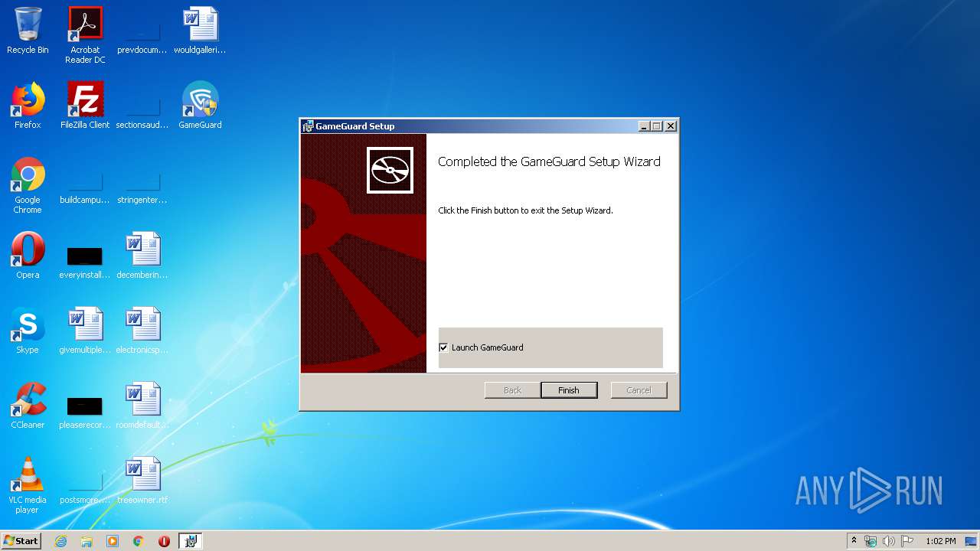Open VLC media player shortcut
Viewport: 980px width, 551px height.
click(28, 485)
